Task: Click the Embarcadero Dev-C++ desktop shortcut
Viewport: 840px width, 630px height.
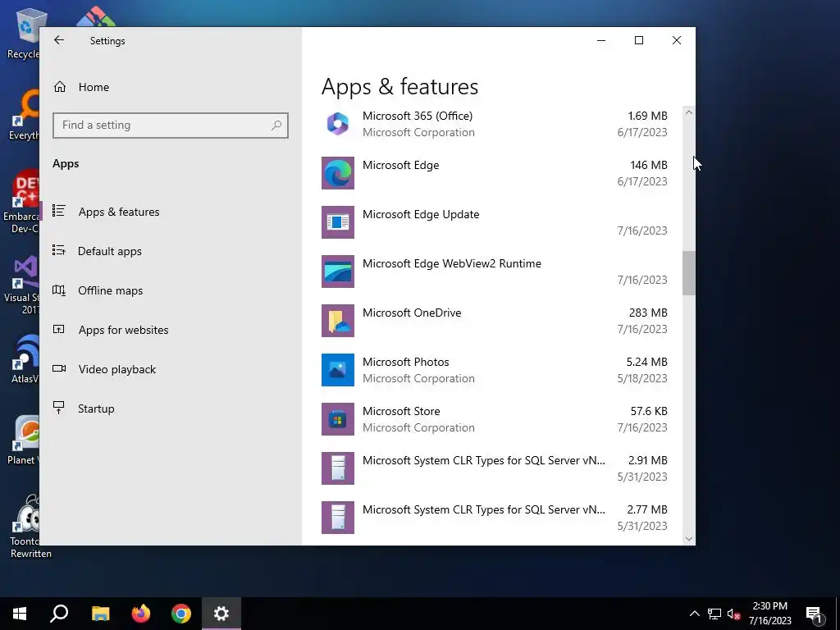Action: pyautogui.click(x=21, y=203)
